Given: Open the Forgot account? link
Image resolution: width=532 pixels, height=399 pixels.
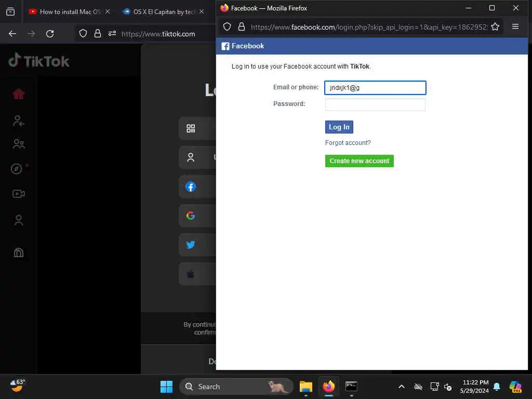Looking at the screenshot, I should tap(348, 143).
